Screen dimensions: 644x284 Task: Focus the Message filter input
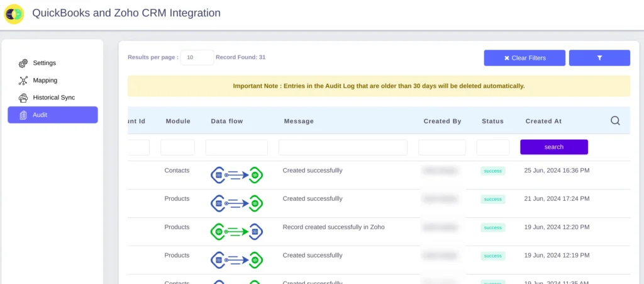(x=343, y=147)
